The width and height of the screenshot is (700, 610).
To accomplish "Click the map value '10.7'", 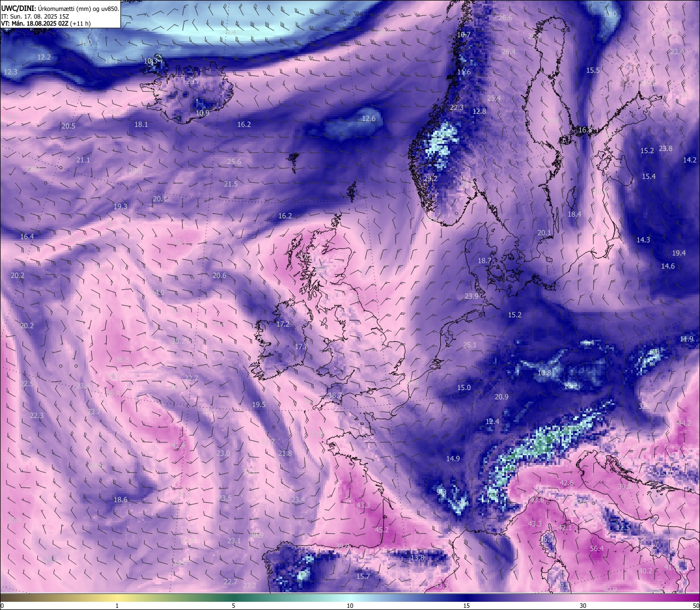I will point(463,35).
